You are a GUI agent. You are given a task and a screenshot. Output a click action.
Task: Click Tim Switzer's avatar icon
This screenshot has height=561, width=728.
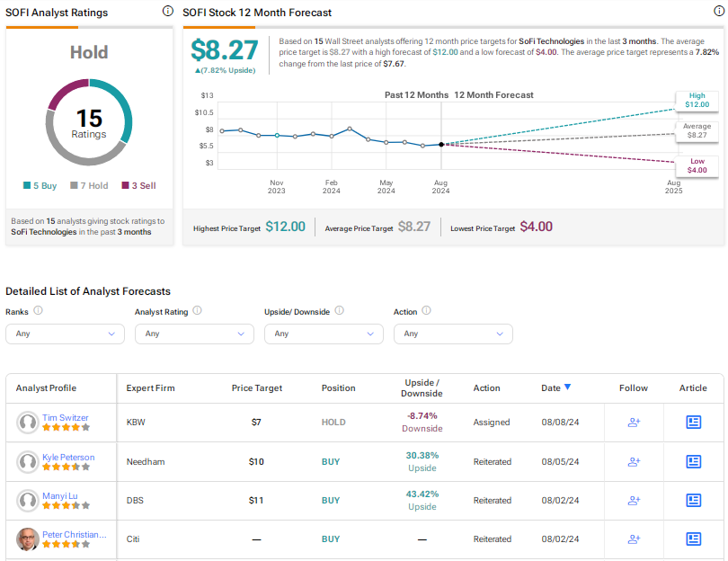pyautogui.click(x=27, y=423)
